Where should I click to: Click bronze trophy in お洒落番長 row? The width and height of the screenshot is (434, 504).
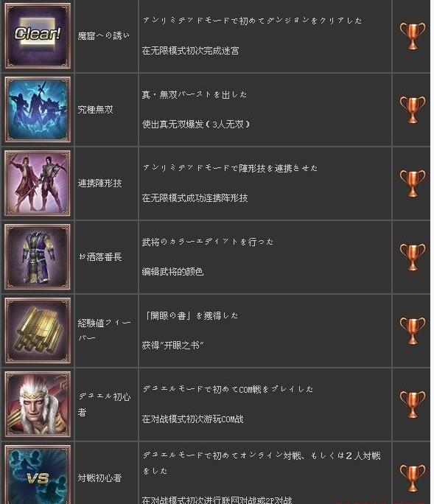413,257
